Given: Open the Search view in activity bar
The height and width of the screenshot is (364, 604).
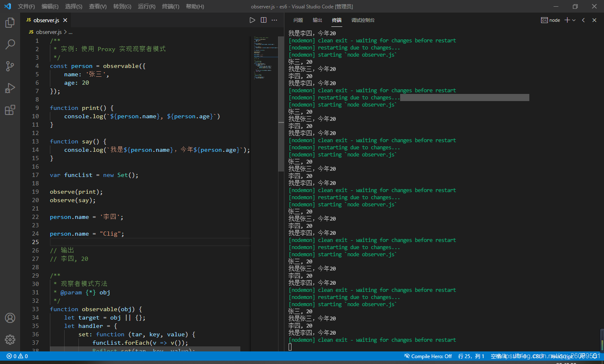Looking at the screenshot, I should coord(10,44).
